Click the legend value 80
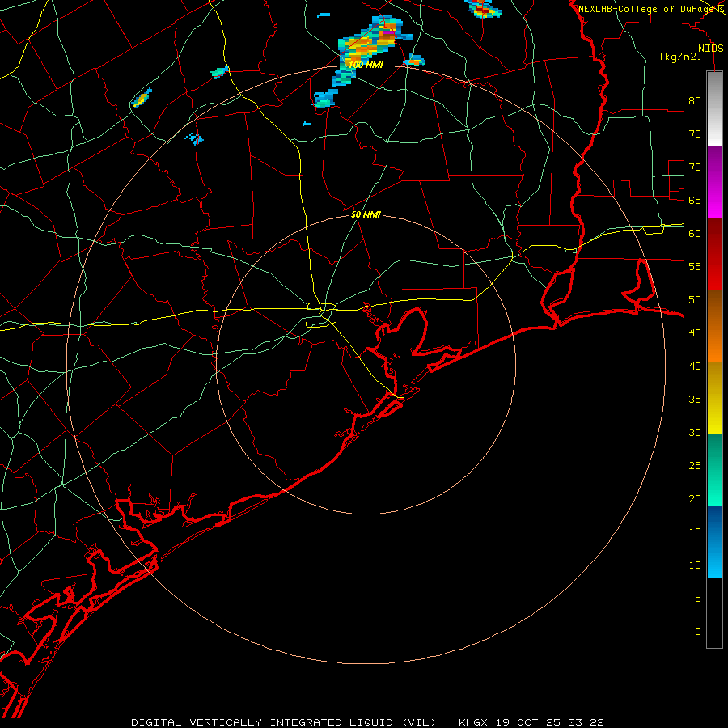 [695, 101]
